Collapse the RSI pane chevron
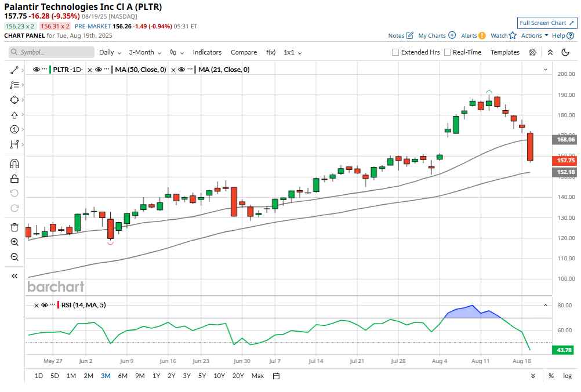 pos(546,305)
